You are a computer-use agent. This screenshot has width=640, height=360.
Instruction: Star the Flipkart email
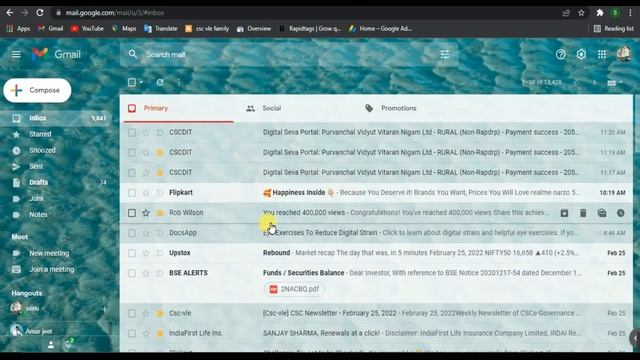pos(146,193)
